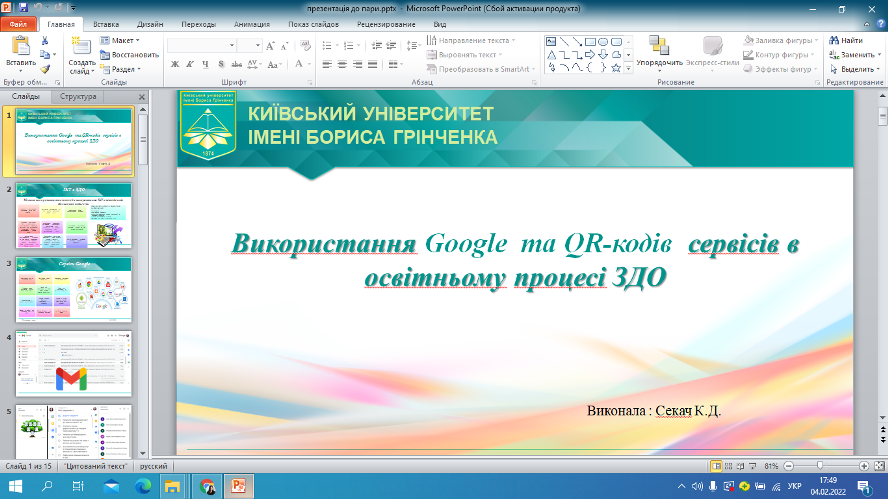The height and width of the screenshot is (499, 888).
Task: Expand the Select (Выделить) dropdown
Action: point(856,69)
